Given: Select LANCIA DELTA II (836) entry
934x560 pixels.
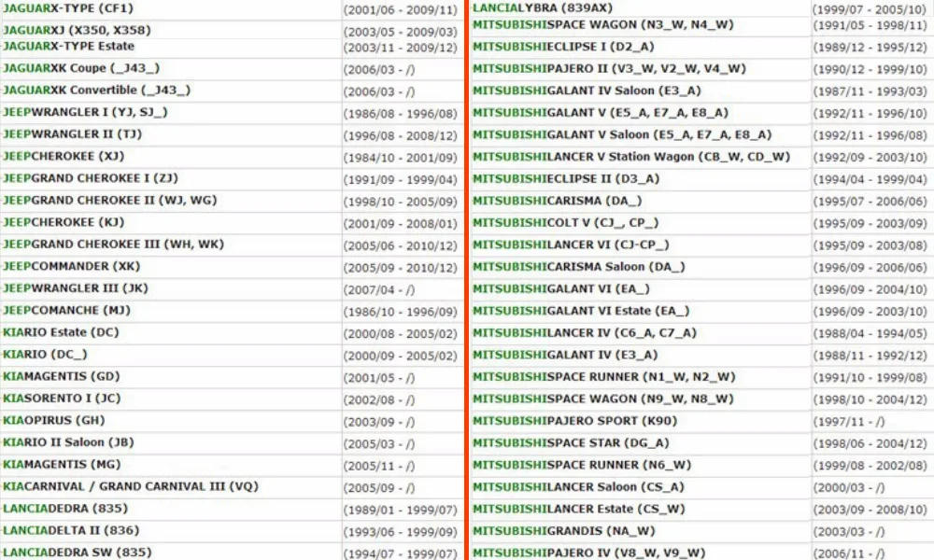Looking at the screenshot, I should [71, 530].
